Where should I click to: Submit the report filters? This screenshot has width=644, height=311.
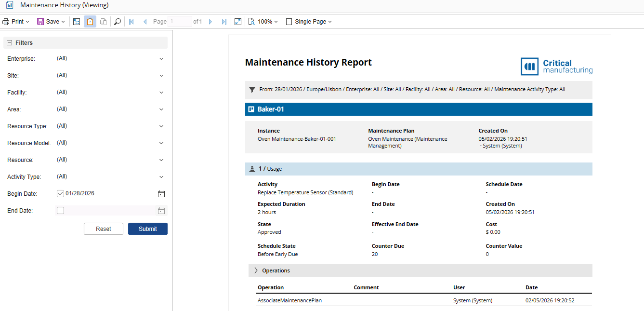tap(147, 229)
